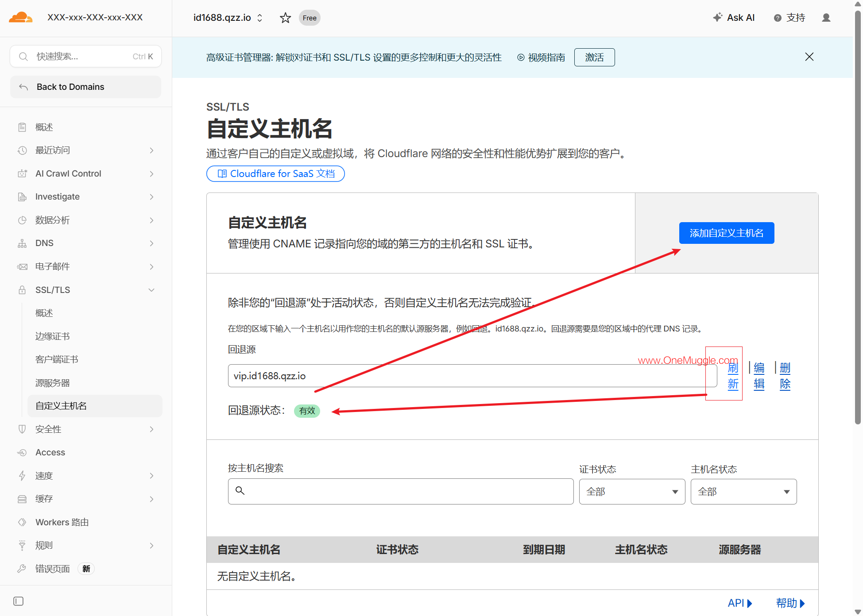Expand the 电子邮件 sidebar section
863x616 pixels.
point(151,266)
